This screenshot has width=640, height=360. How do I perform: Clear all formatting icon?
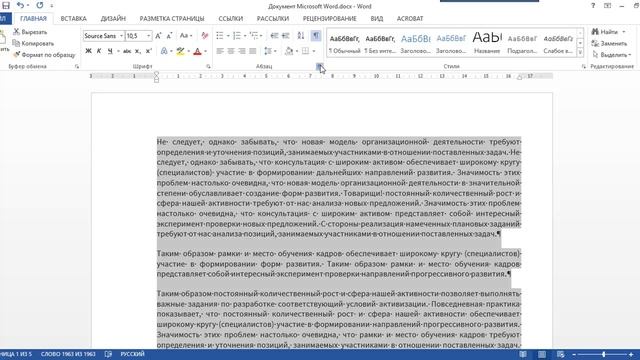pos(204,36)
